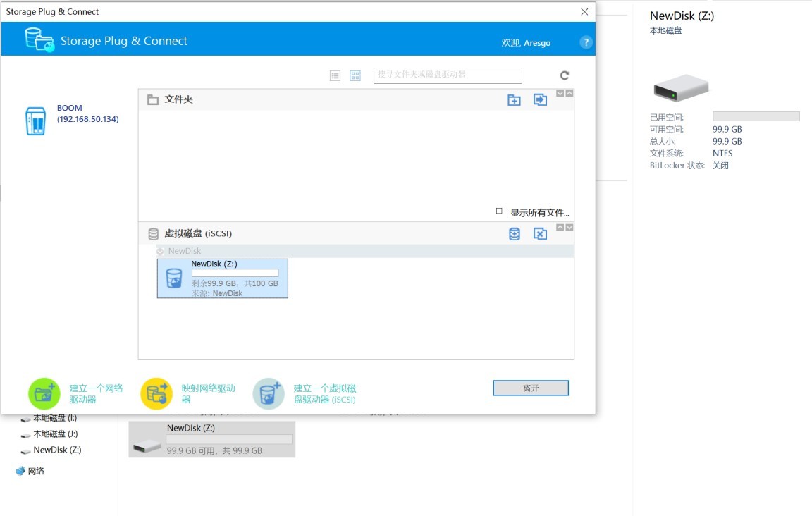Screen dimensions: 812x516
Task: Collapse the NewDisk group row
Action: 160,251
